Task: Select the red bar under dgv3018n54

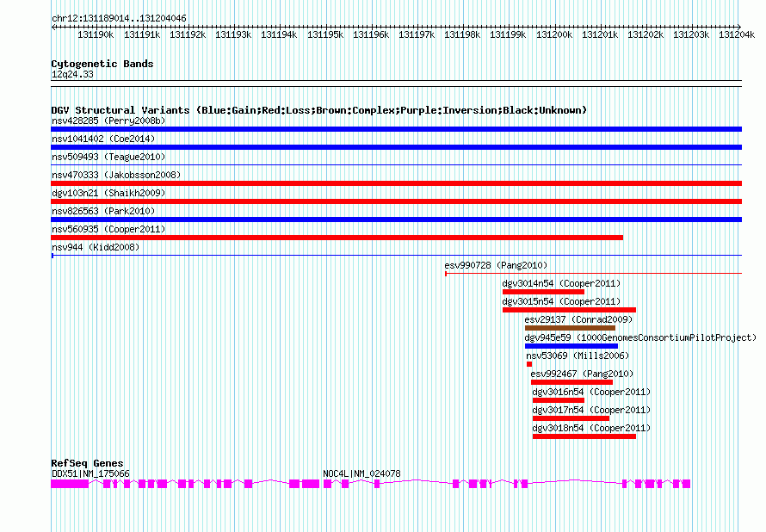Action: [x=584, y=436]
